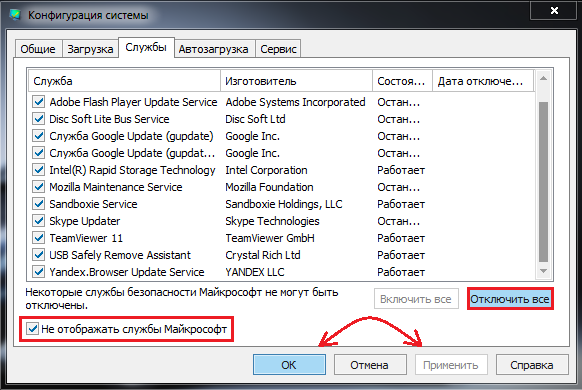Toggle the Sandboxie Service checkbox
This screenshot has width=582, height=390.
pyautogui.click(x=38, y=204)
